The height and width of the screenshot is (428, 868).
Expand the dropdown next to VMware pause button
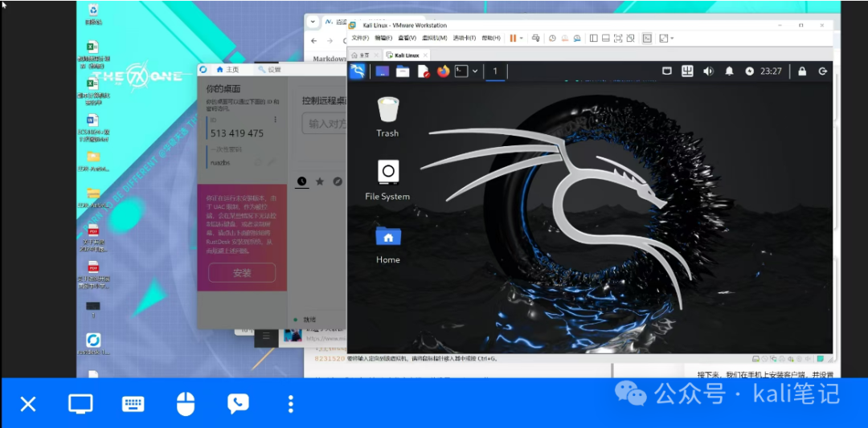point(522,39)
